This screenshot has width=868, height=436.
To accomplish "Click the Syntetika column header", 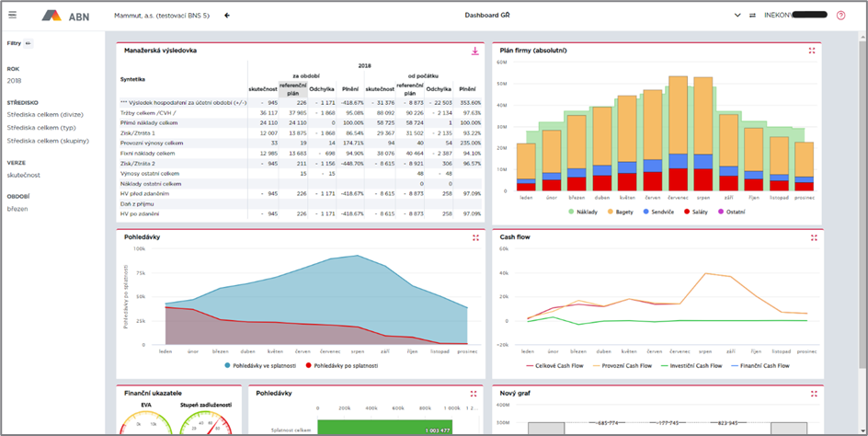I will tap(132, 79).
